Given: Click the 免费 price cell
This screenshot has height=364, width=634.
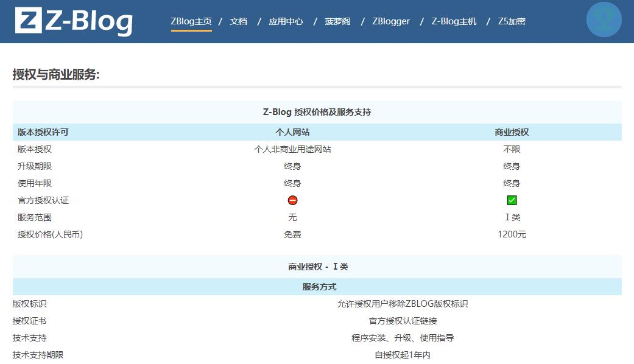Looking at the screenshot, I should click(292, 234).
